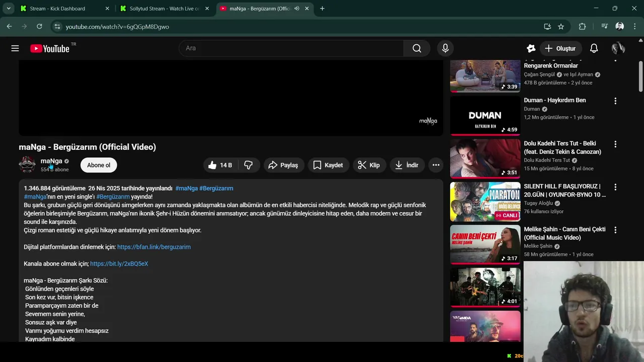
Task: Open the Oluştur create button
Action: 560,48
